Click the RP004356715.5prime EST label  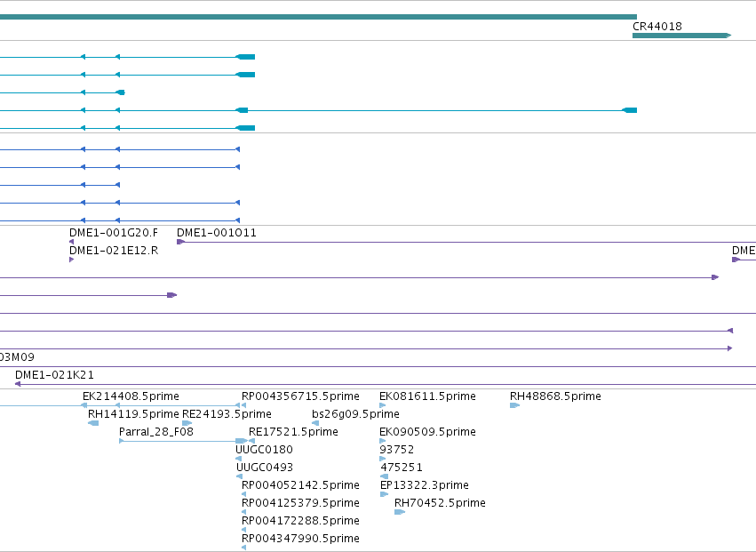tap(300, 396)
